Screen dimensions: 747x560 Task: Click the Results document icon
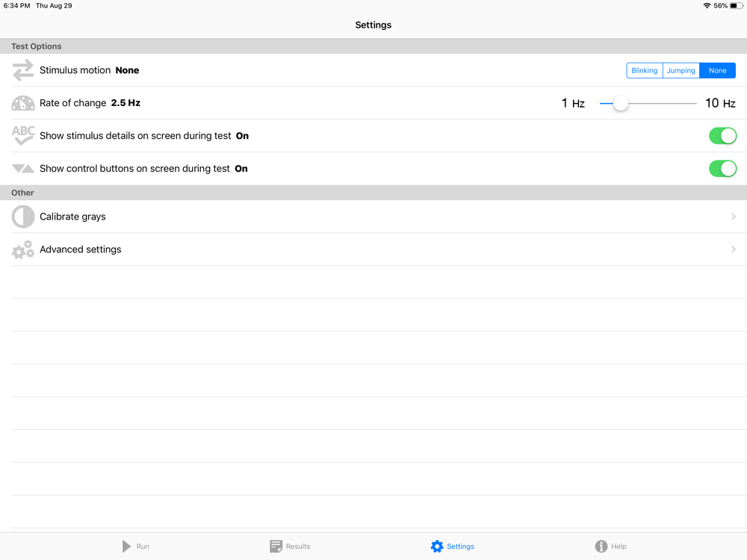click(276, 547)
